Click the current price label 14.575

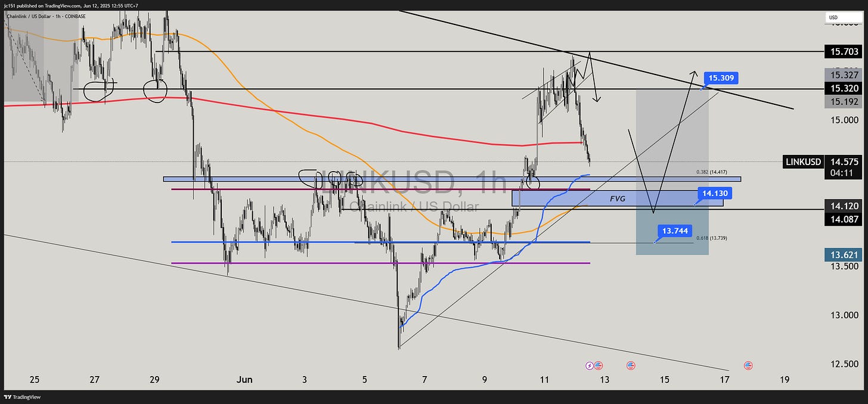pos(844,161)
